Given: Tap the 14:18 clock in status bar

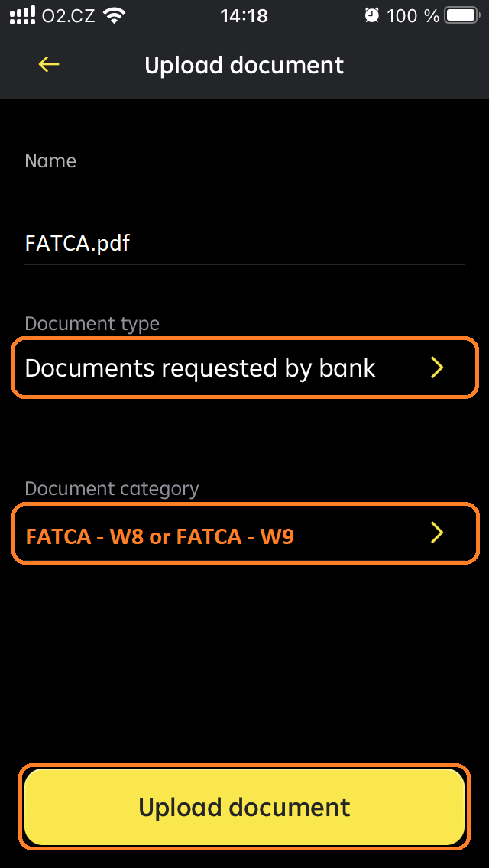Looking at the screenshot, I should coord(244,16).
